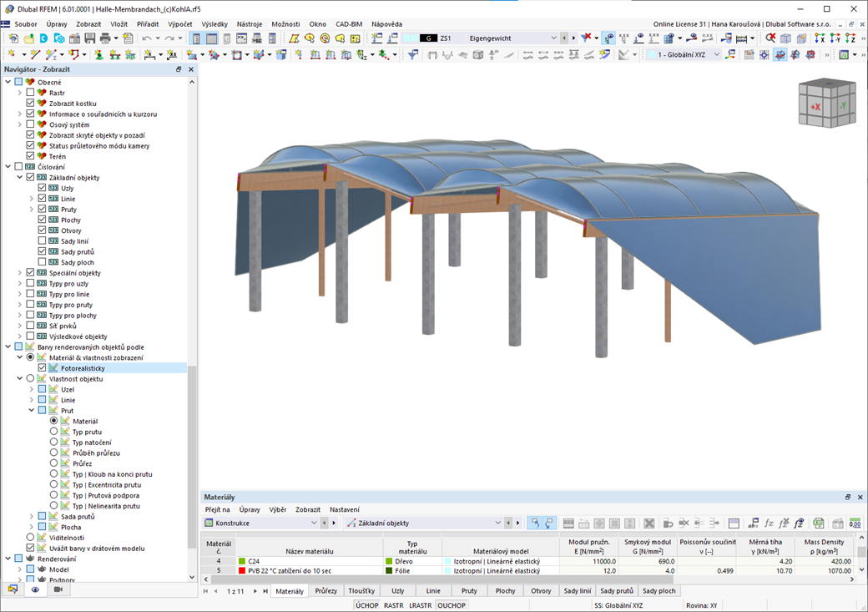Viewport: 868px width, 612px height.
Task: Toggle the tables panel icon in toolbar
Action: coord(211,38)
